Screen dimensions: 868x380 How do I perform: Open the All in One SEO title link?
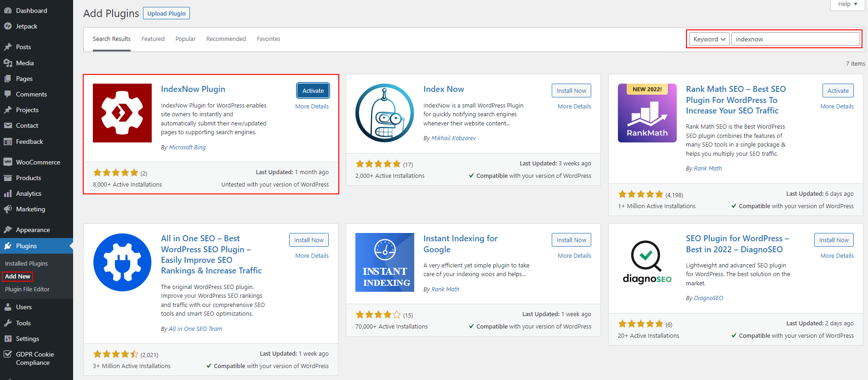[211, 255]
